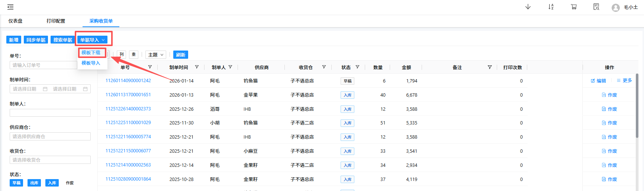Click the 打印次数 column header
Viewport: 644px width, 191px height.
[x=513, y=67]
